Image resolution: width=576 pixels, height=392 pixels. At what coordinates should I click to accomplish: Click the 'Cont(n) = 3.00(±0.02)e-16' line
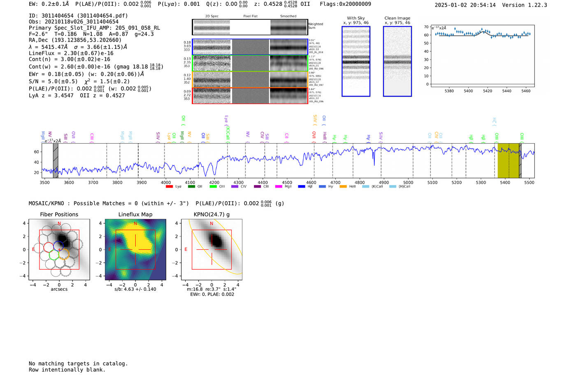(70, 59)
